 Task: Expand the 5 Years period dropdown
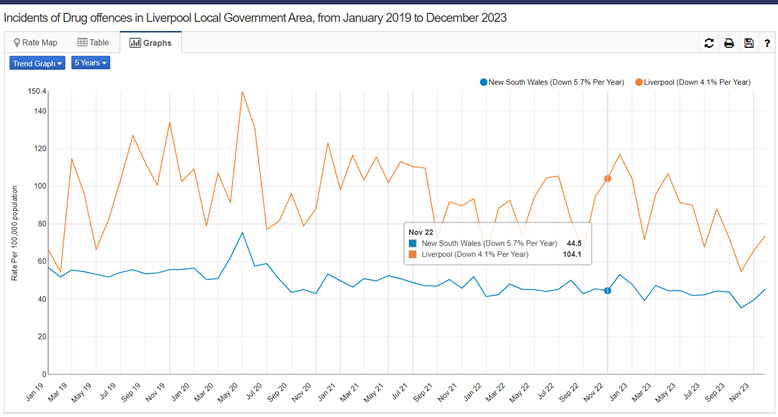[x=90, y=63]
